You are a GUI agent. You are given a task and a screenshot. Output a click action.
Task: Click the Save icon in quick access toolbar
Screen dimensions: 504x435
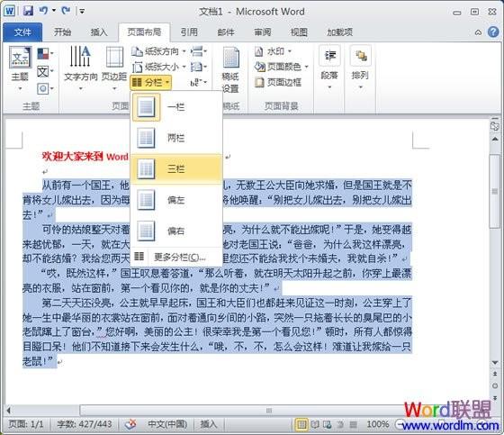pos(28,11)
